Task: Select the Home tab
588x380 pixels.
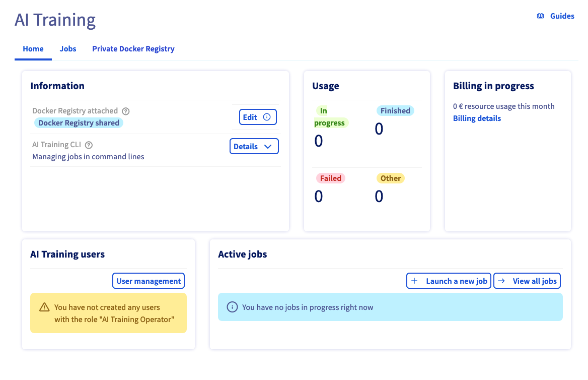Action: click(33, 49)
